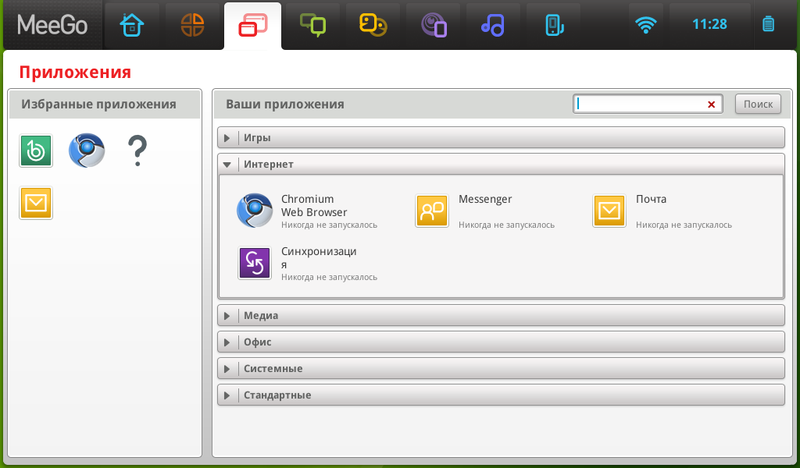This screenshot has width=800, height=468.
Task: Open the mail icon in favorites
Action: tap(36, 203)
